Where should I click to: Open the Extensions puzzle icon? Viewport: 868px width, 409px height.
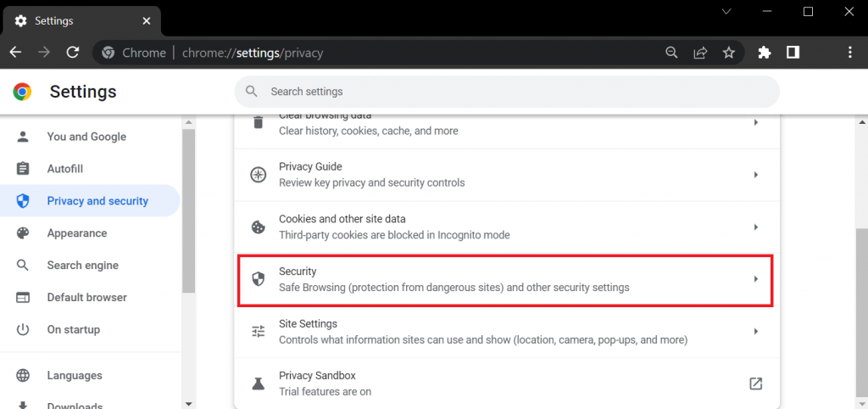[x=765, y=53]
